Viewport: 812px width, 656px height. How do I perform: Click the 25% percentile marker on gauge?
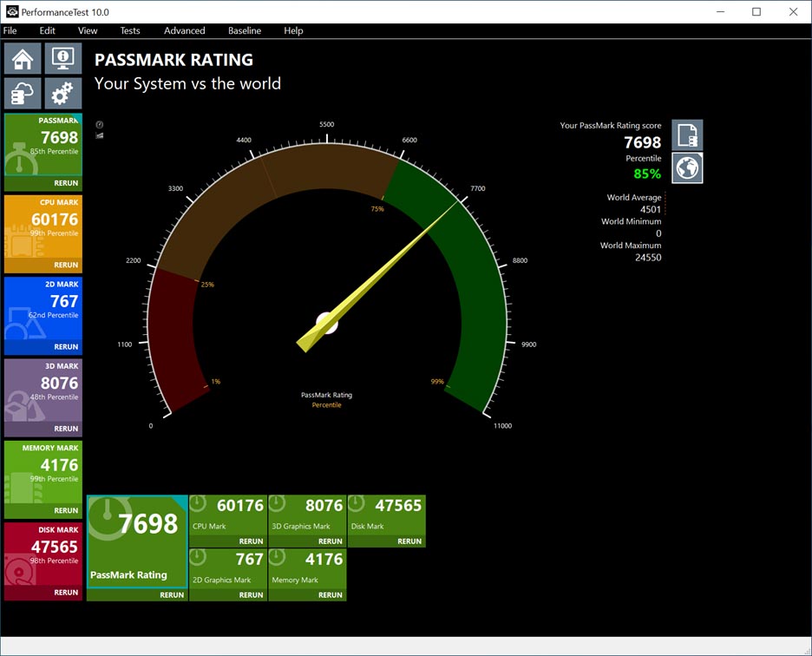(x=207, y=285)
